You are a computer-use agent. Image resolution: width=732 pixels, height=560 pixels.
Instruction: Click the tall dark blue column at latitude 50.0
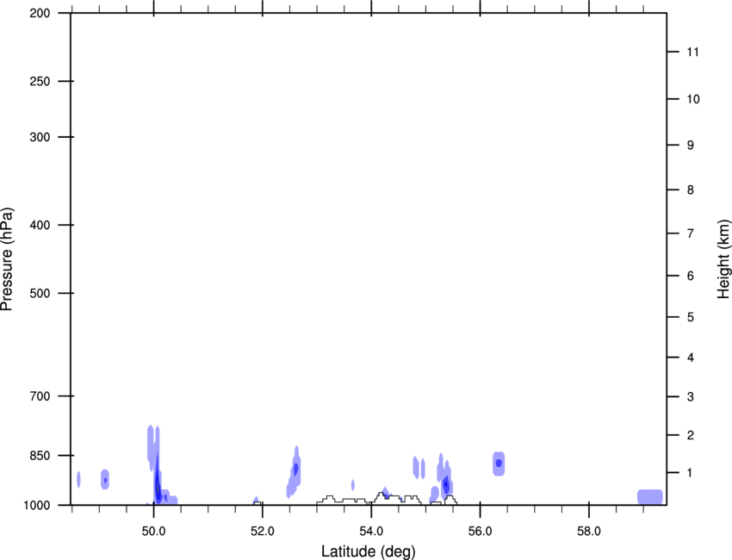(158, 482)
